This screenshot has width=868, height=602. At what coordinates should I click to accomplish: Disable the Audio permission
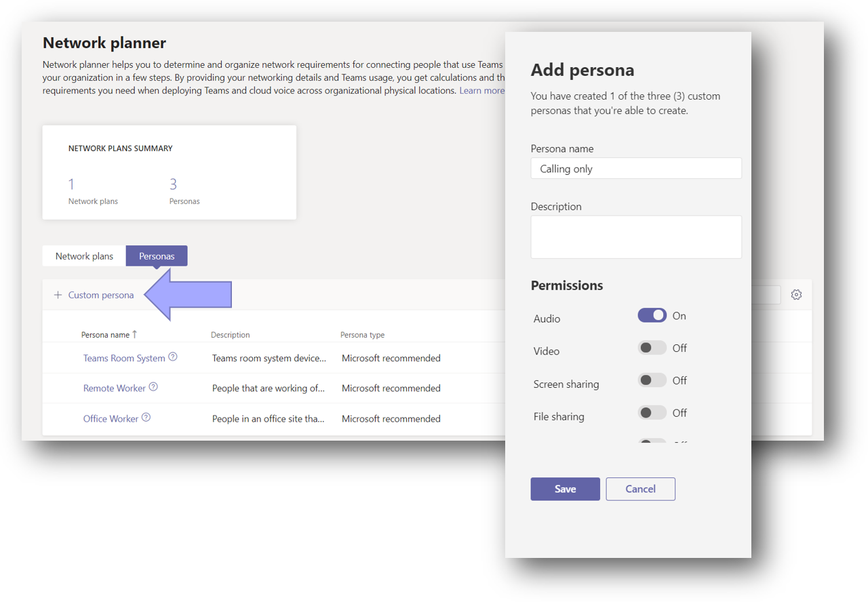point(652,315)
